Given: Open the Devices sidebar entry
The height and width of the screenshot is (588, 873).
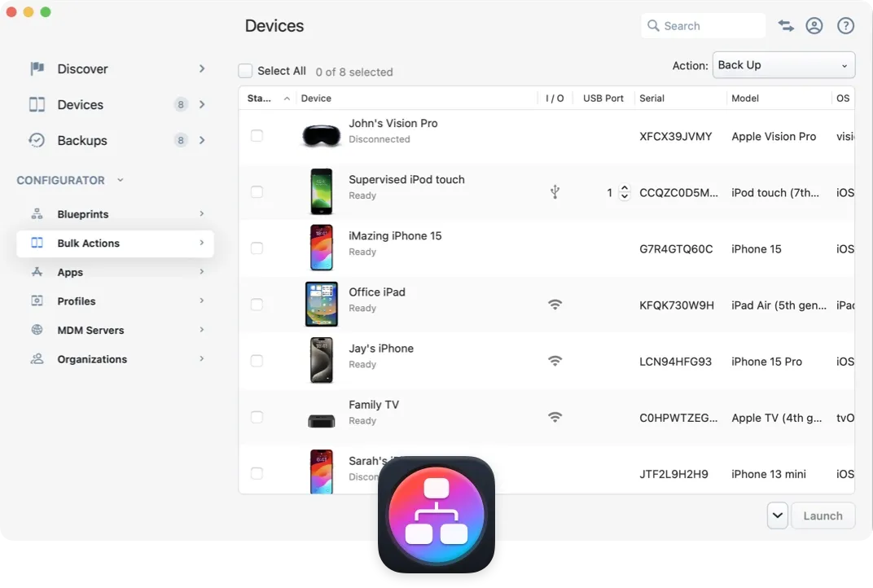Looking at the screenshot, I should (x=81, y=104).
